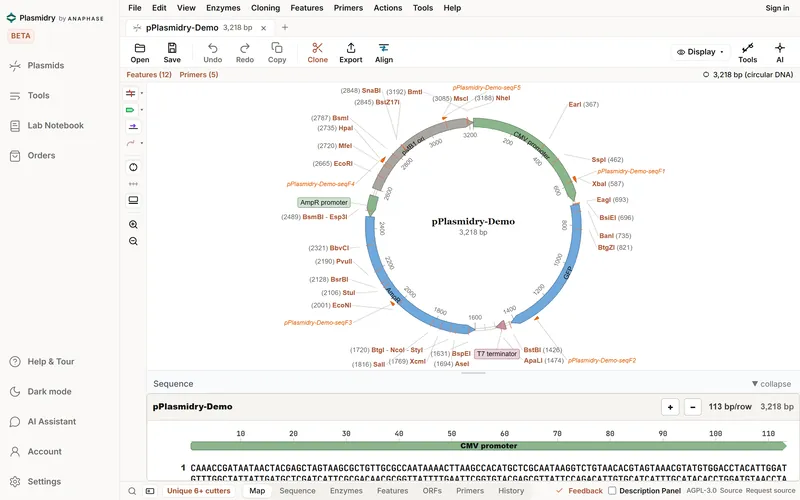Copy selection with the Copy icon
The height and width of the screenshot is (500, 800).
coord(277,48)
